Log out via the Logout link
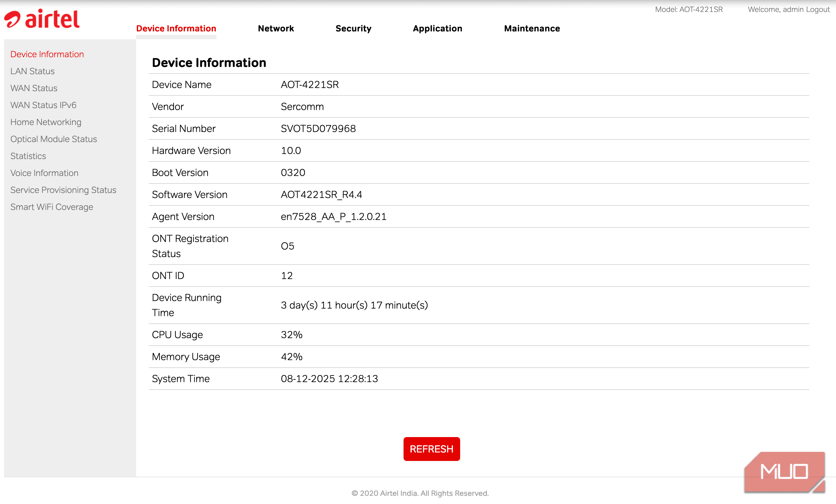 pos(818,9)
